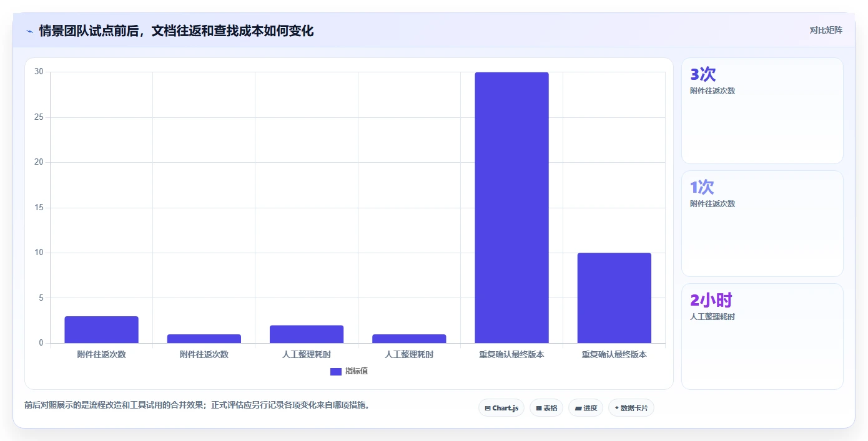Click the y-axis label 20

coord(39,162)
